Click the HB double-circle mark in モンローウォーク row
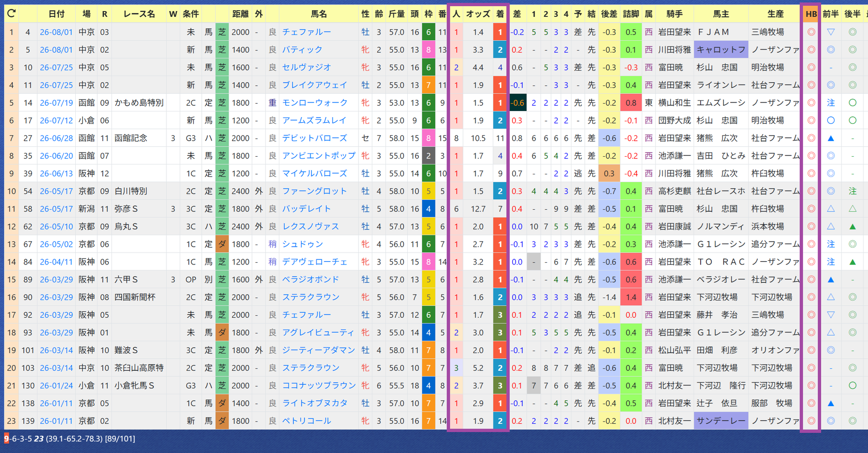Image resolution: width=868 pixels, height=453 pixels. [811, 103]
